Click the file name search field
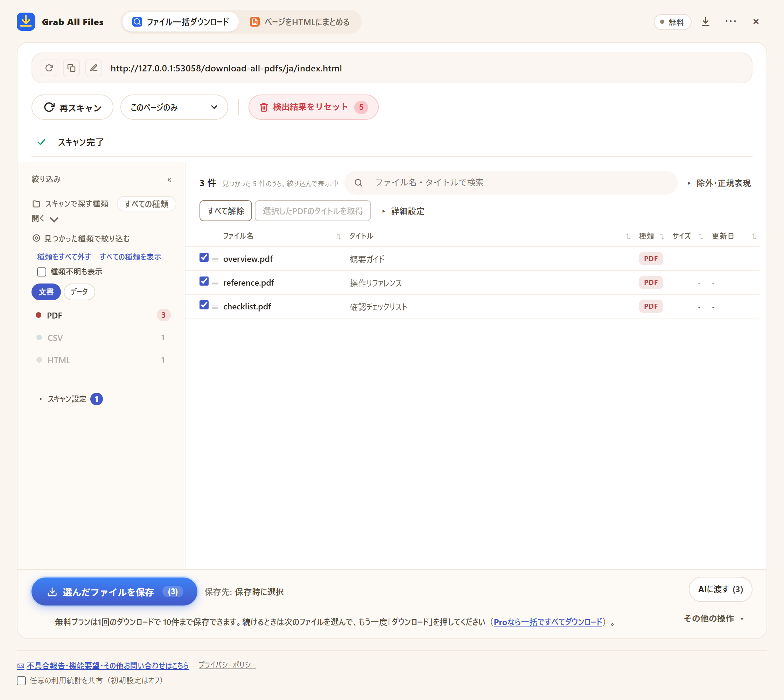 [x=511, y=183]
